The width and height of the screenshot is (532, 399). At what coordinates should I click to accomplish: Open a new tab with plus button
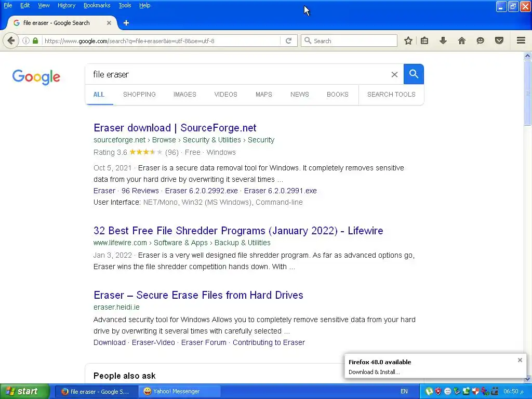point(126,23)
